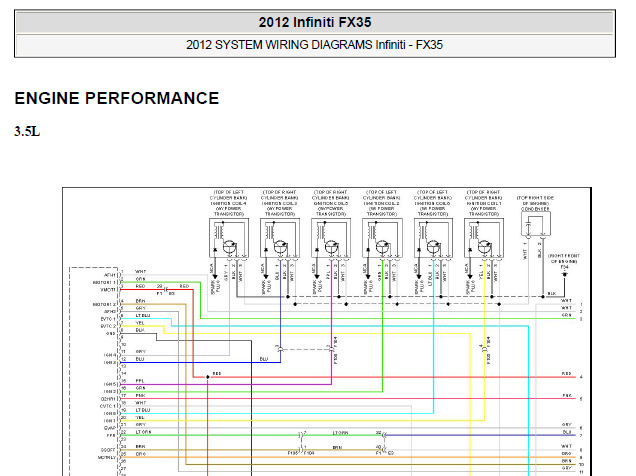Select the ignition coil symbol with BLU wire
The height and width of the screenshot is (476, 636).
tap(280, 238)
